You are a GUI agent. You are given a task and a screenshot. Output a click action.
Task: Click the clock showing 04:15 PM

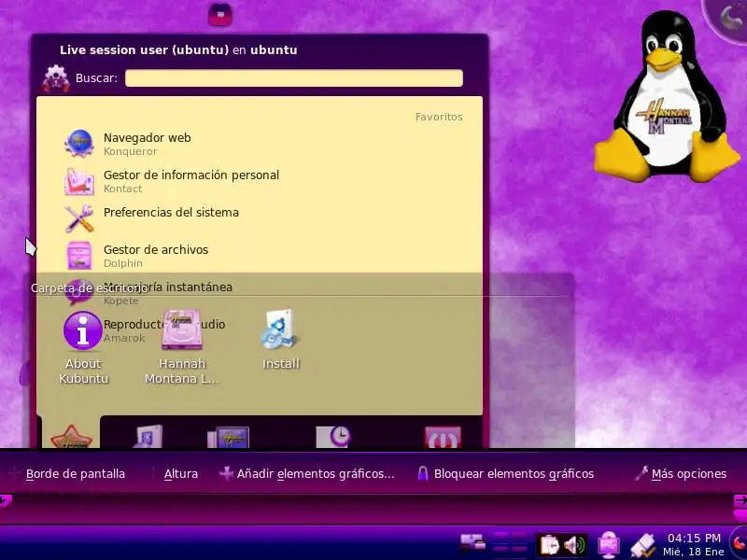[x=694, y=545]
